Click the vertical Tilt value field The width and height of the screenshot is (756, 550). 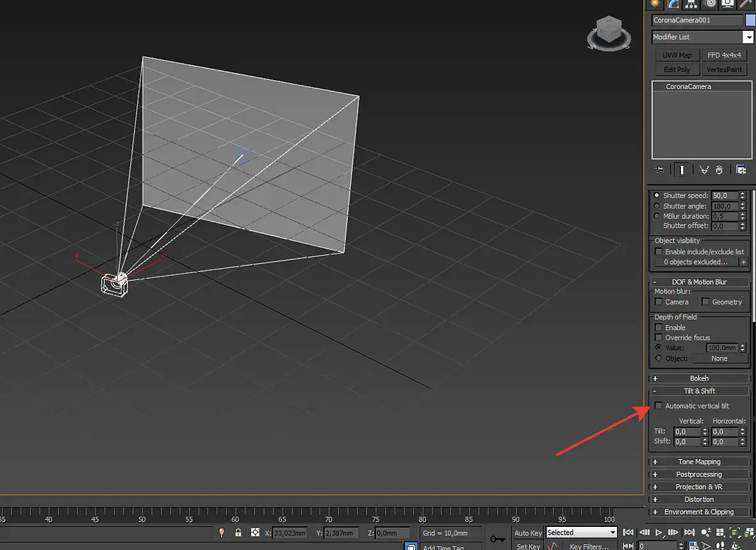click(687, 432)
